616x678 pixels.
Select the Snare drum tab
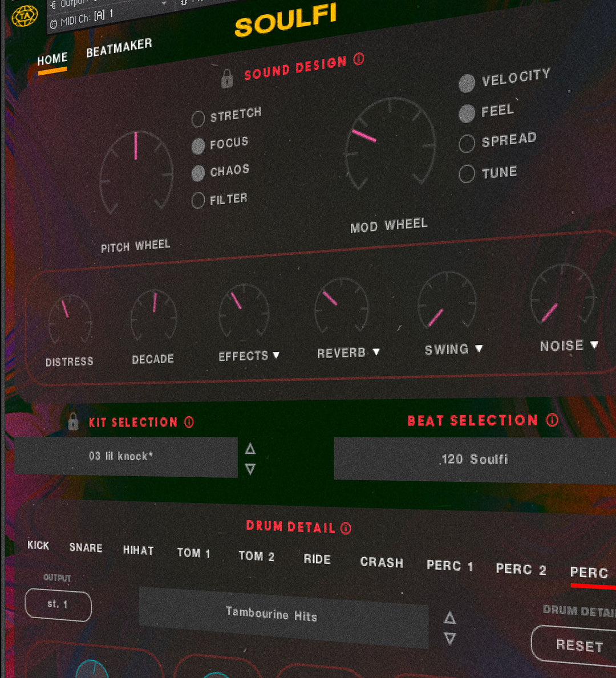click(85, 548)
